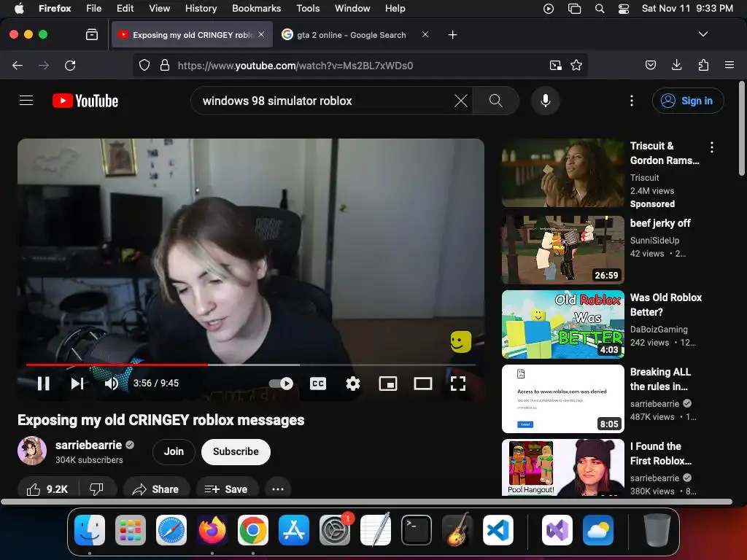Toggle the autoplay switch in player controls
Screen dimensions: 747x560
(281, 384)
